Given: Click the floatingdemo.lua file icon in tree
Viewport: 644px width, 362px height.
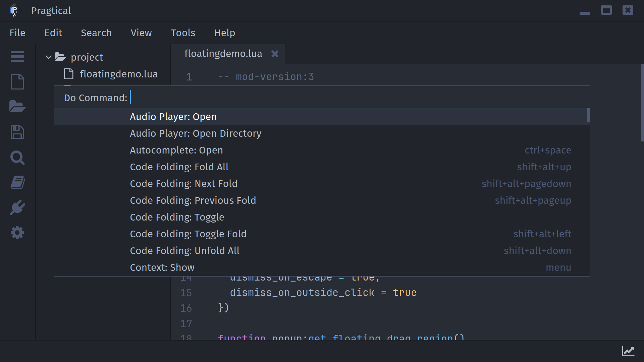Looking at the screenshot, I should click(68, 74).
